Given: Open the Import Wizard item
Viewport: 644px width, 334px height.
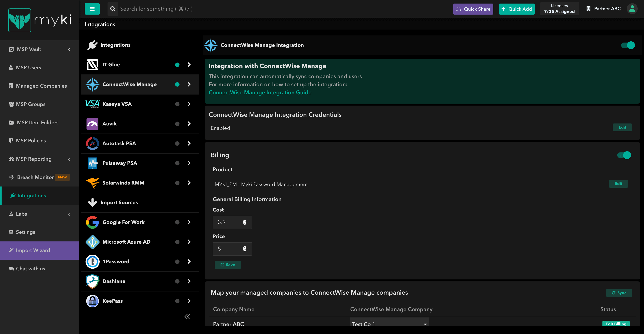Looking at the screenshot, I should point(40,250).
